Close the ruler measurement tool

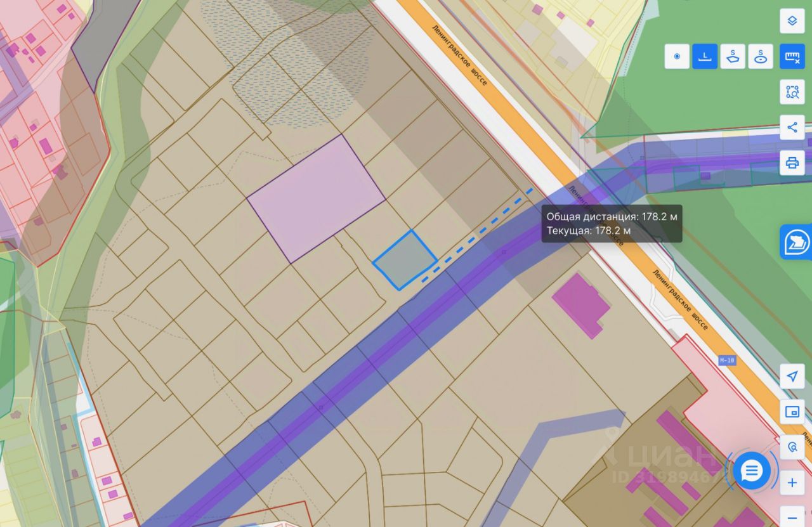pyautogui.click(x=792, y=56)
